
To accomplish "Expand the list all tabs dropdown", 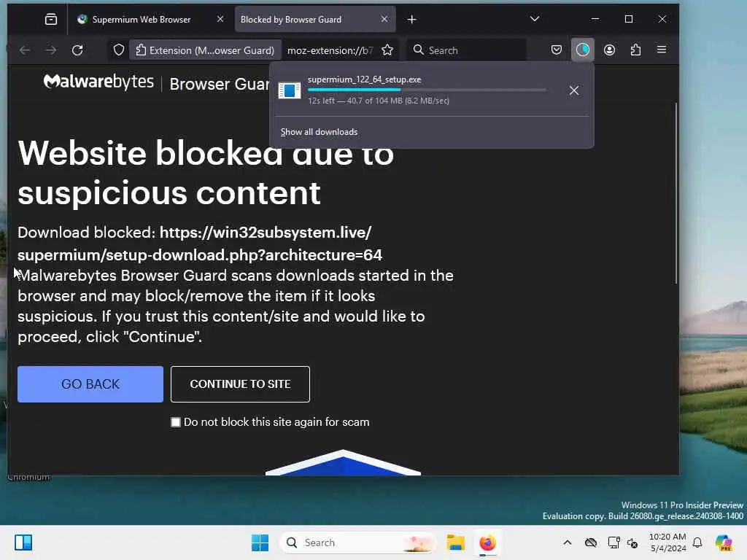I will [535, 19].
